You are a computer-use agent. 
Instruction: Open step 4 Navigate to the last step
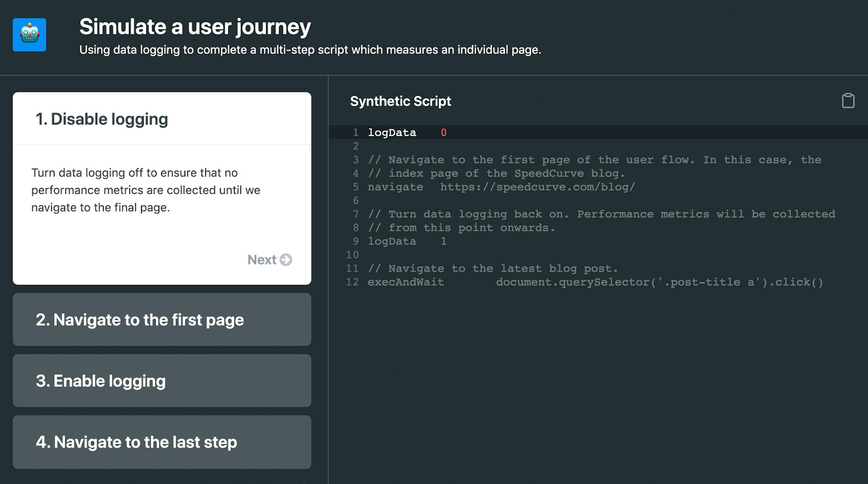coord(162,442)
